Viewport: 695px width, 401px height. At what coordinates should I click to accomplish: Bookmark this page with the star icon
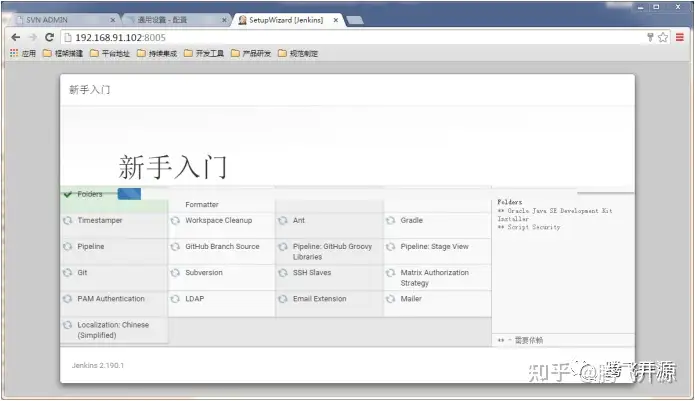pos(663,38)
